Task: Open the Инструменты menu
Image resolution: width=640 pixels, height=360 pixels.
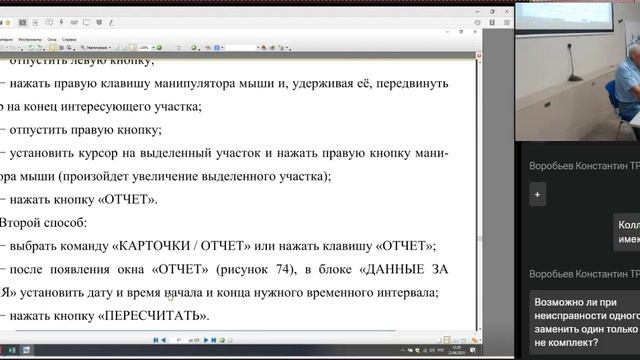Action: tap(30, 40)
